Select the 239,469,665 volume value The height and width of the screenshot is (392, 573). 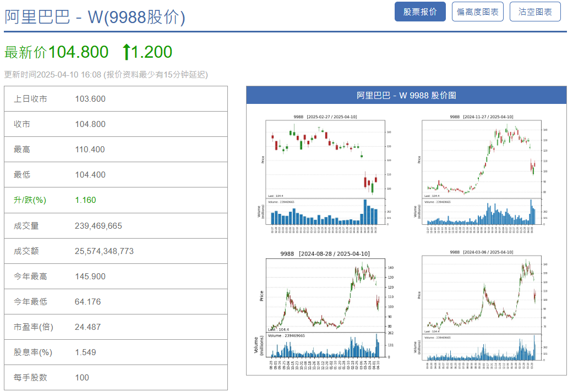tap(99, 226)
